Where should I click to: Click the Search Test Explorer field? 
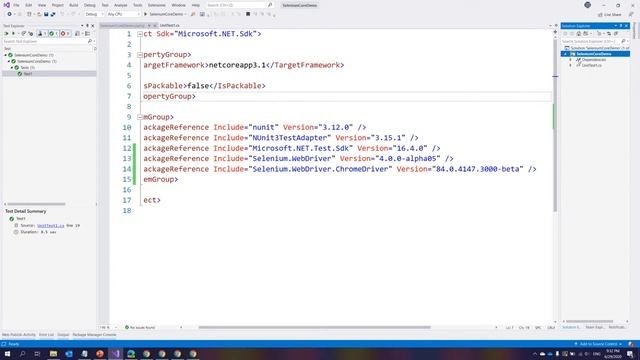48,41
